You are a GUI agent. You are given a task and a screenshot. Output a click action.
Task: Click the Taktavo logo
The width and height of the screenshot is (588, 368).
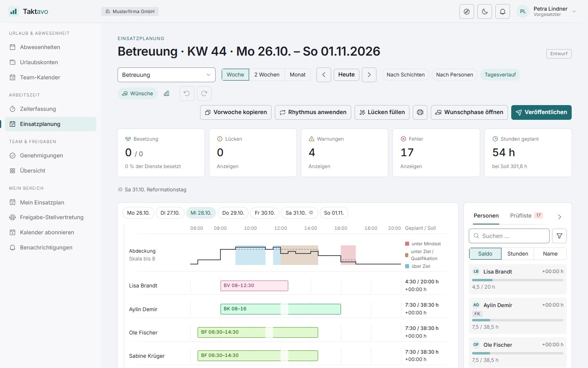tap(28, 11)
